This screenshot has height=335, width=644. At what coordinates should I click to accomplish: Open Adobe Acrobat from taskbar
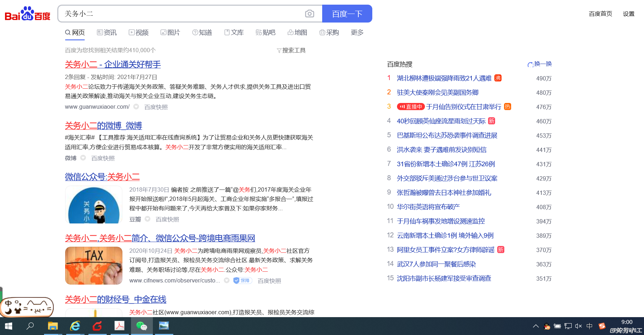click(119, 326)
